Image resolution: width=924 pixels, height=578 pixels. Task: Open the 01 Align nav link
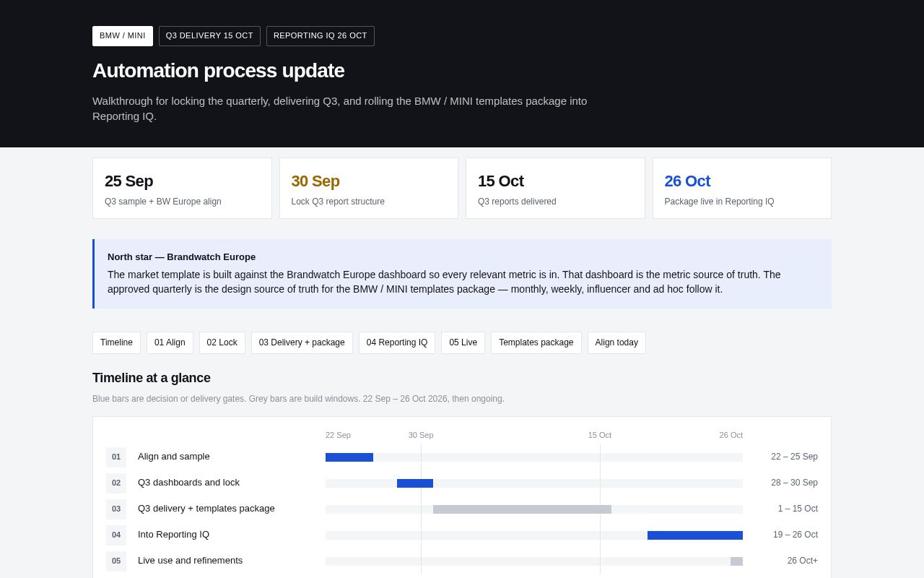coord(170,342)
